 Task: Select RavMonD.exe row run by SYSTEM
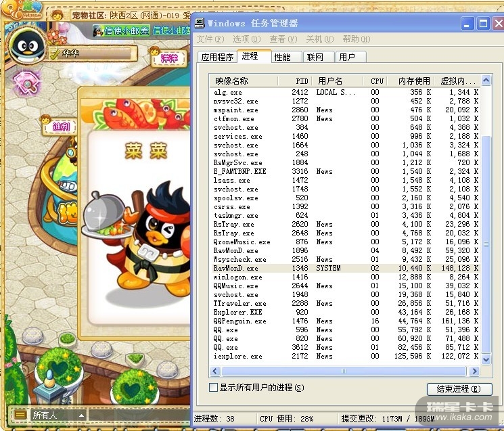click(x=346, y=268)
